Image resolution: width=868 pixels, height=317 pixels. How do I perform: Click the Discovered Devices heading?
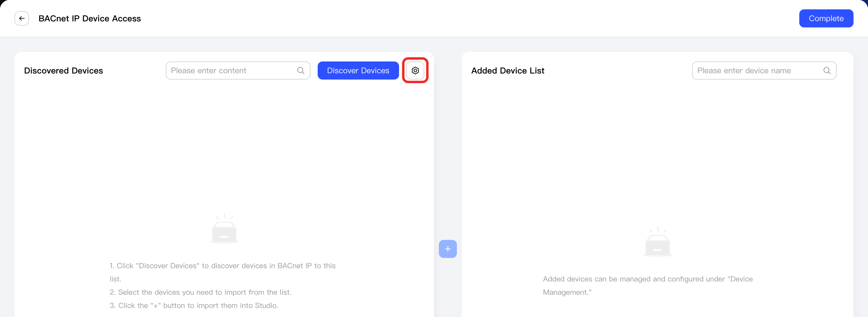tap(63, 71)
